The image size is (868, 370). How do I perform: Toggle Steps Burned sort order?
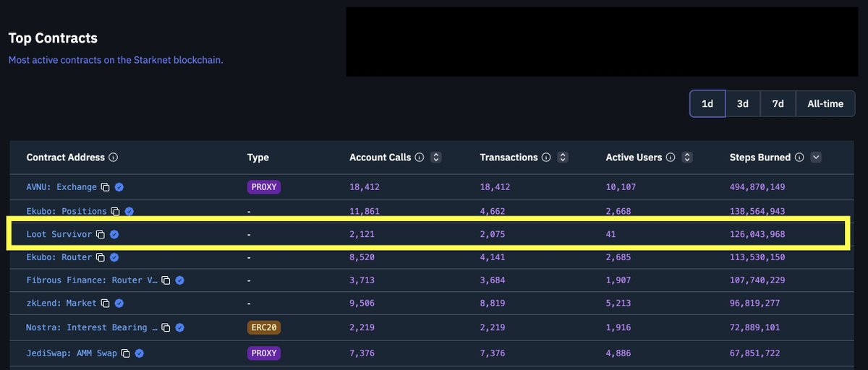pos(816,158)
